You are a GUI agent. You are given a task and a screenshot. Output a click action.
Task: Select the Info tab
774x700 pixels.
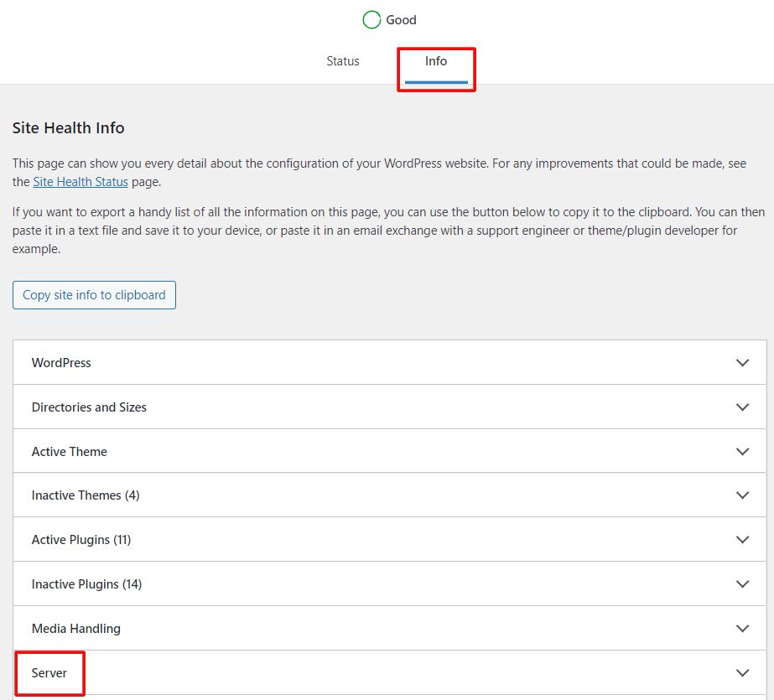436,61
